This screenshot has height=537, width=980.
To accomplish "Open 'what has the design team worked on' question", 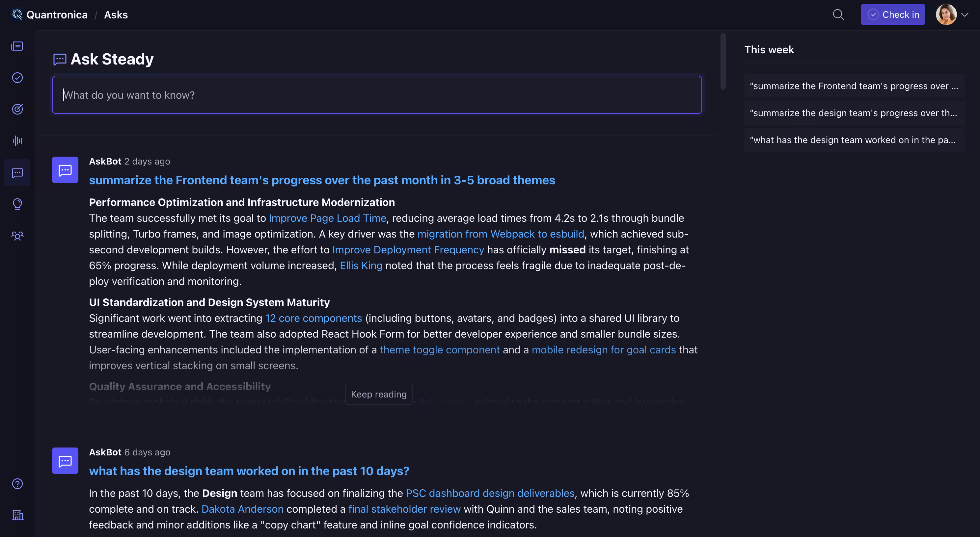I will (x=249, y=471).
